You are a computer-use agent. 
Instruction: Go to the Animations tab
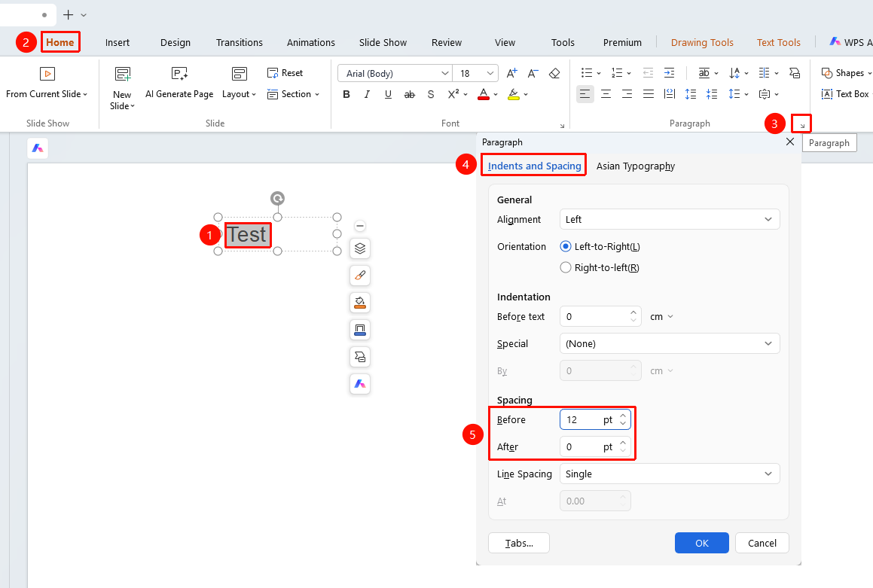pos(310,42)
